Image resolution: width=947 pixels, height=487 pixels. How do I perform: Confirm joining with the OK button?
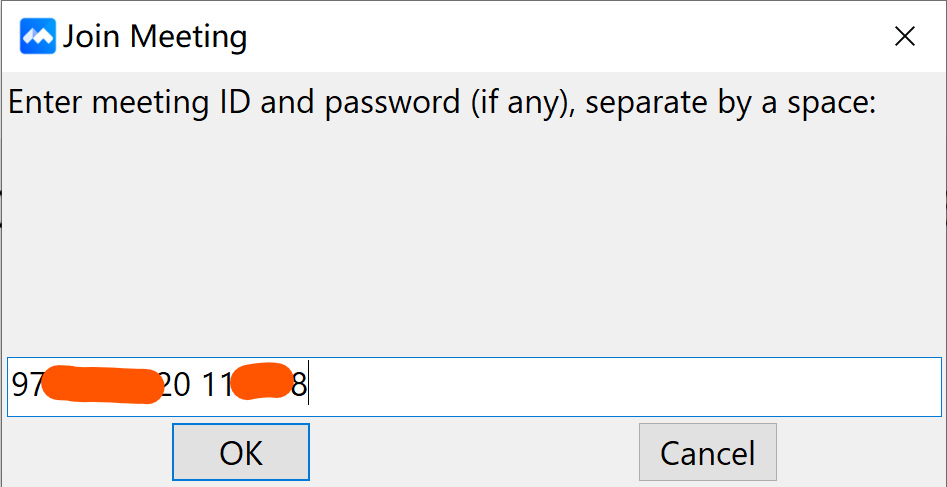pos(241,453)
